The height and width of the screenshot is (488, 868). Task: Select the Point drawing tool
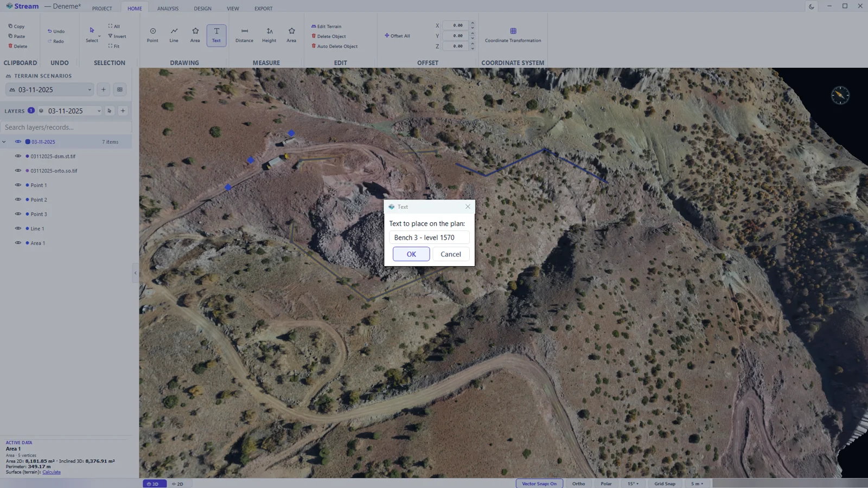tap(152, 35)
